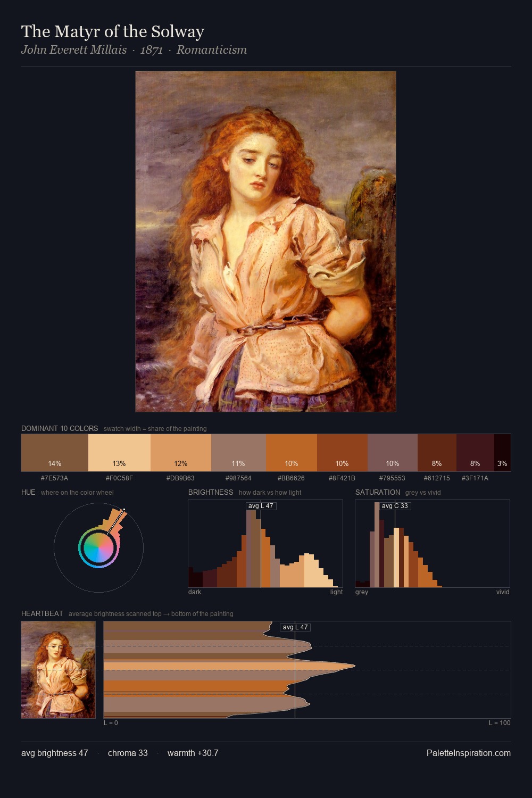The image size is (532, 798).
Task: Select the #8F421B rust swatch
Action: 342,453
